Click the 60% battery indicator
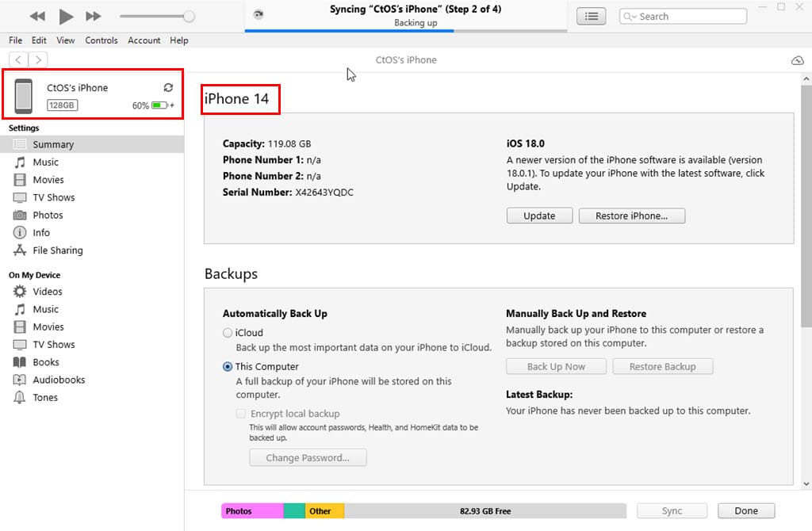Image resolution: width=812 pixels, height=531 pixels. (153, 105)
